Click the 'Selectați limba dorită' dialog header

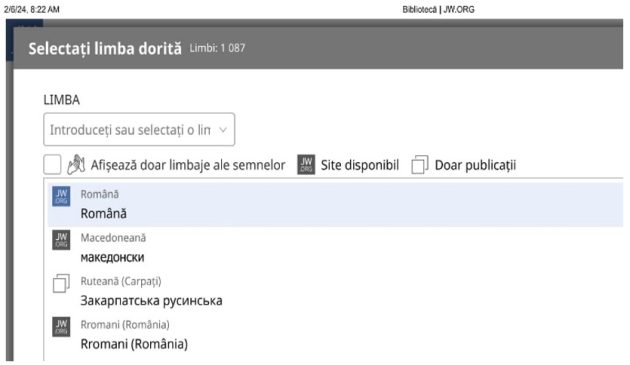105,49
